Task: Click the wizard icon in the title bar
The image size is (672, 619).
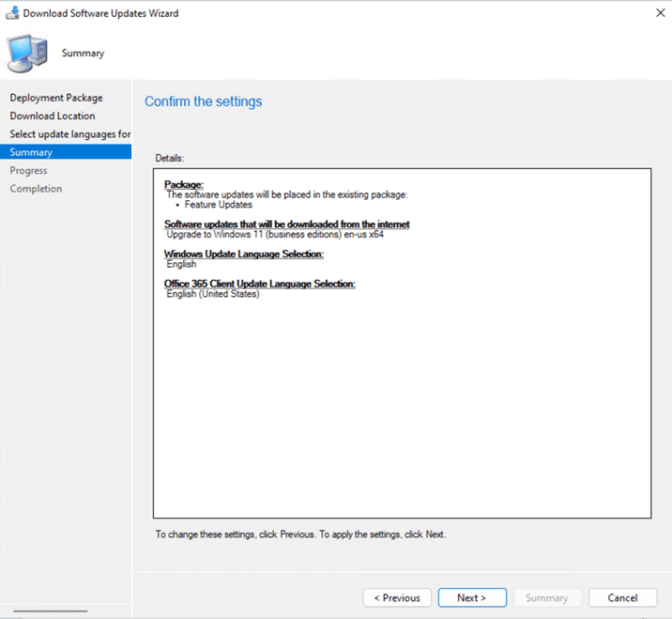Action: (x=11, y=13)
